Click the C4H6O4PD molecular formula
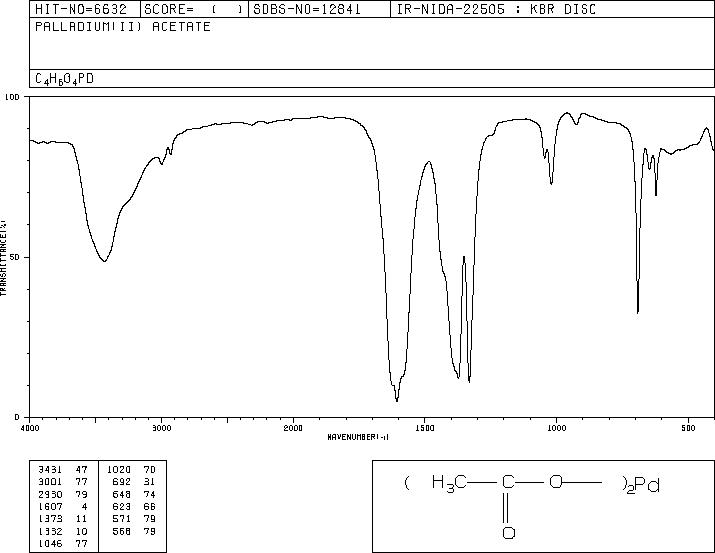 64,79
